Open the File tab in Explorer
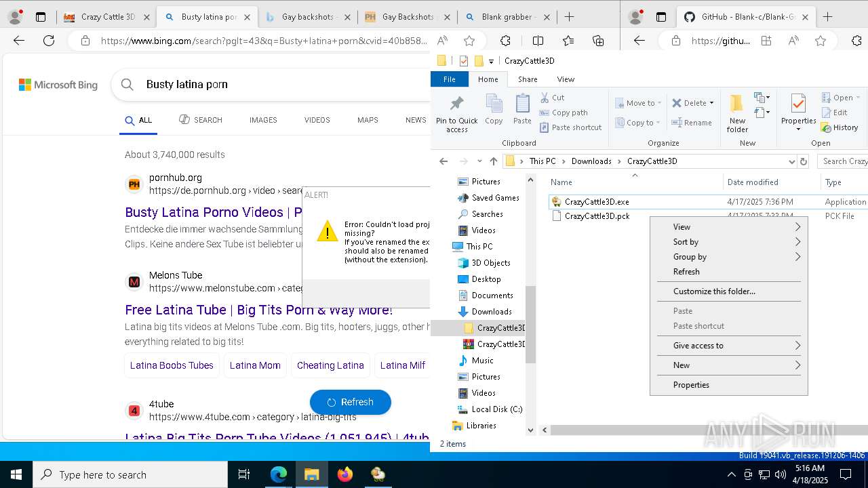 click(450, 79)
